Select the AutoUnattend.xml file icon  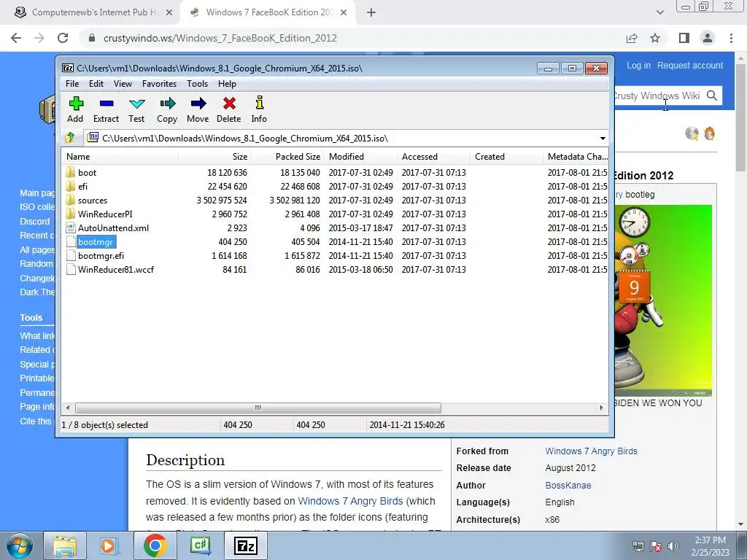coord(71,227)
